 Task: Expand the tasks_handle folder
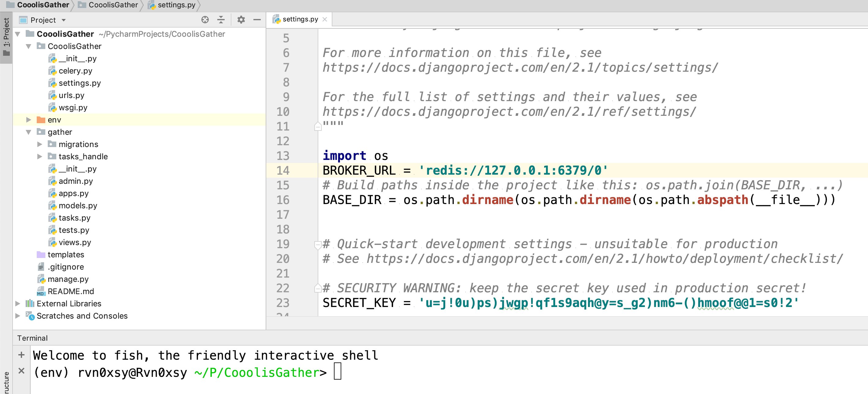coord(39,157)
